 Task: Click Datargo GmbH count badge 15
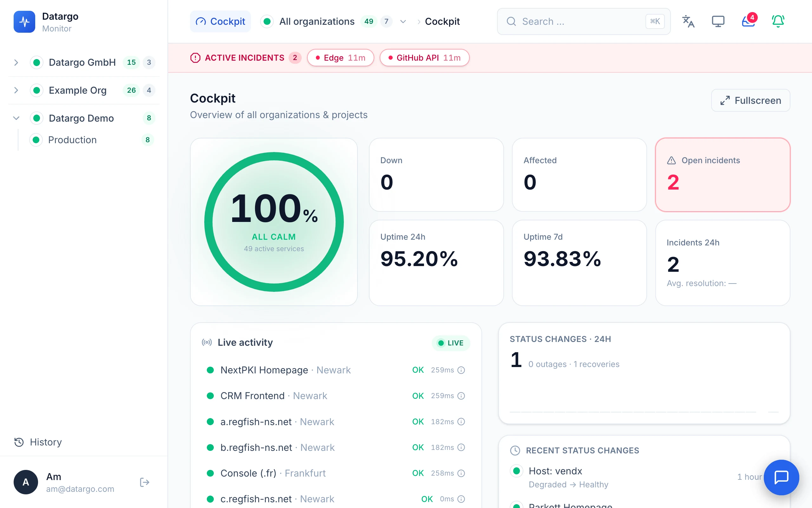[131, 62]
